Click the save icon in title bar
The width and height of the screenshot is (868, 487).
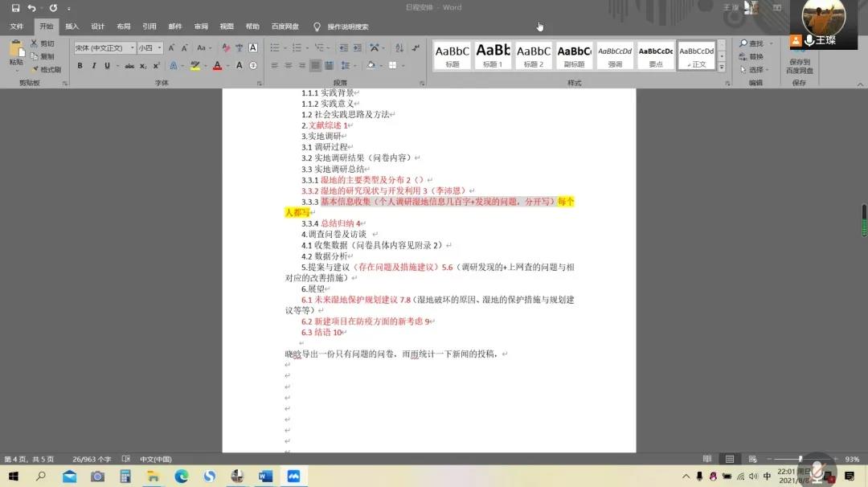pyautogui.click(x=15, y=8)
